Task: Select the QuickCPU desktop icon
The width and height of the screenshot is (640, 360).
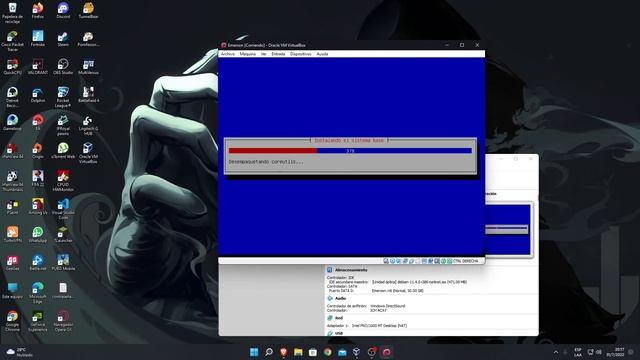Action: click(x=12, y=67)
